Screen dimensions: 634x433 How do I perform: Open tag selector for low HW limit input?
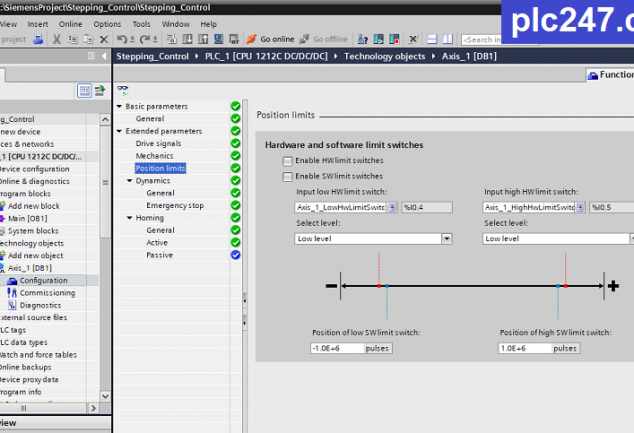pos(392,207)
